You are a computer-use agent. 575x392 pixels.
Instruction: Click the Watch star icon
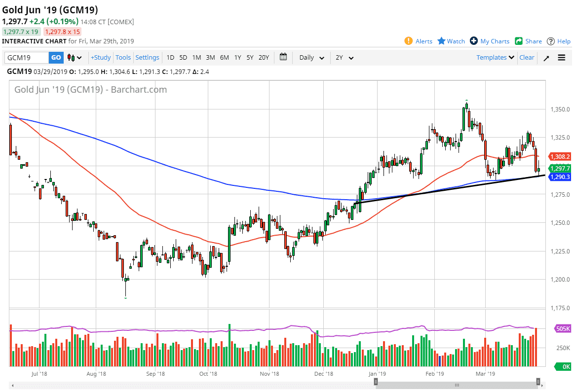point(441,41)
